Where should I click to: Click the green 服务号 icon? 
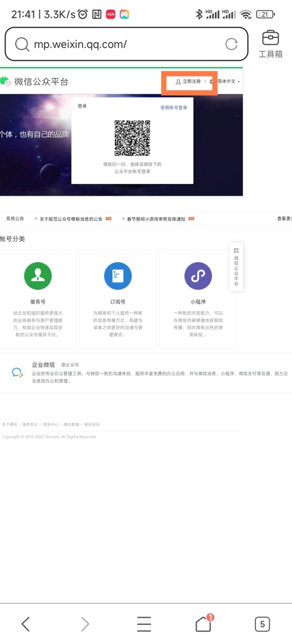pos(38,276)
